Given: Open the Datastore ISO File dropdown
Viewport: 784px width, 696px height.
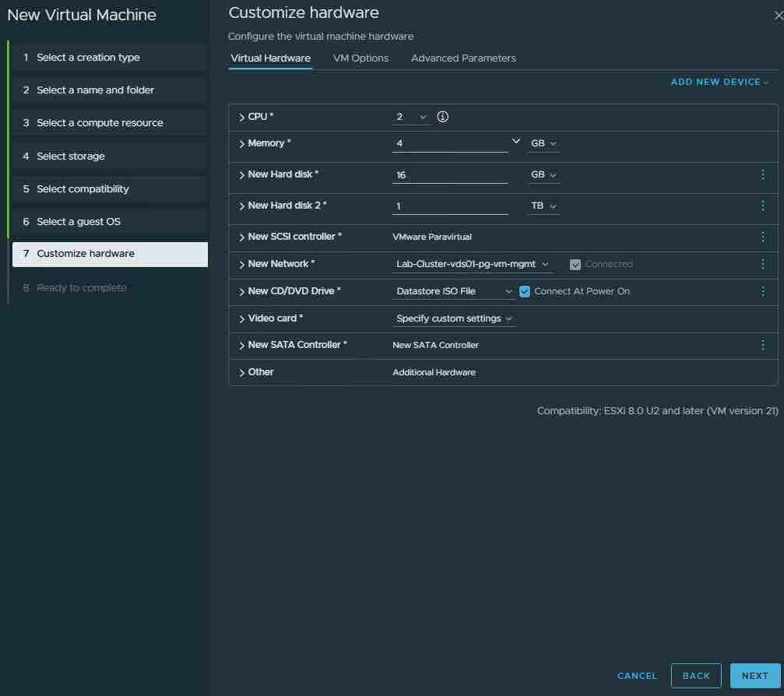Looking at the screenshot, I should [x=454, y=291].
